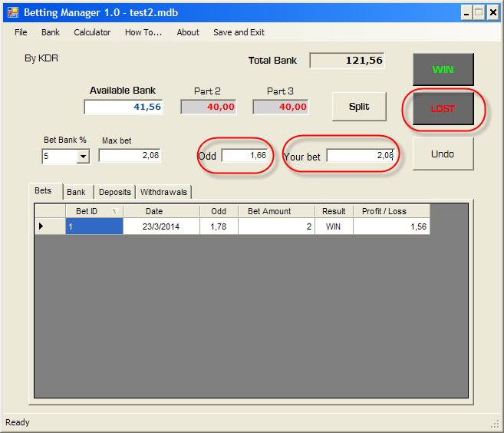This screenshot has height=433, width=504.
Task: Click the Your bet input field
Action: (x=361, y=156)
